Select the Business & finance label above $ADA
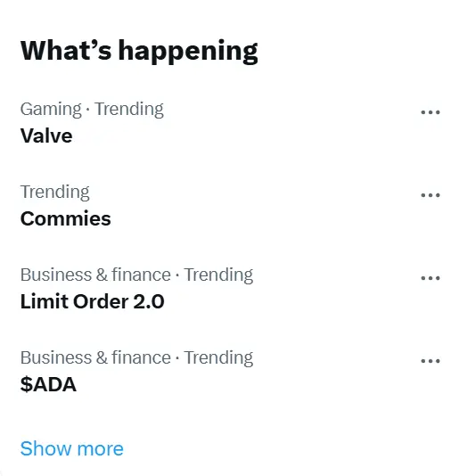This screenshot has height=476, width=459. click(95, 357)
